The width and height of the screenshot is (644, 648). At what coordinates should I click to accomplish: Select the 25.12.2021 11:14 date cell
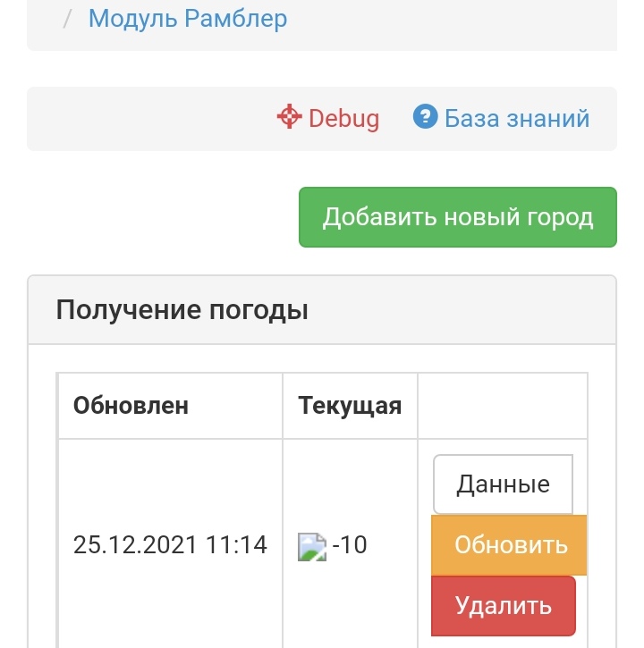(170, 544)
